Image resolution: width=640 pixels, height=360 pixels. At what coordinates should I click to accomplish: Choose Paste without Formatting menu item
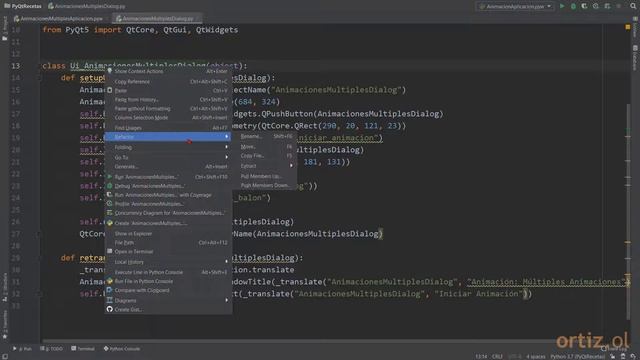pos(168,108)
